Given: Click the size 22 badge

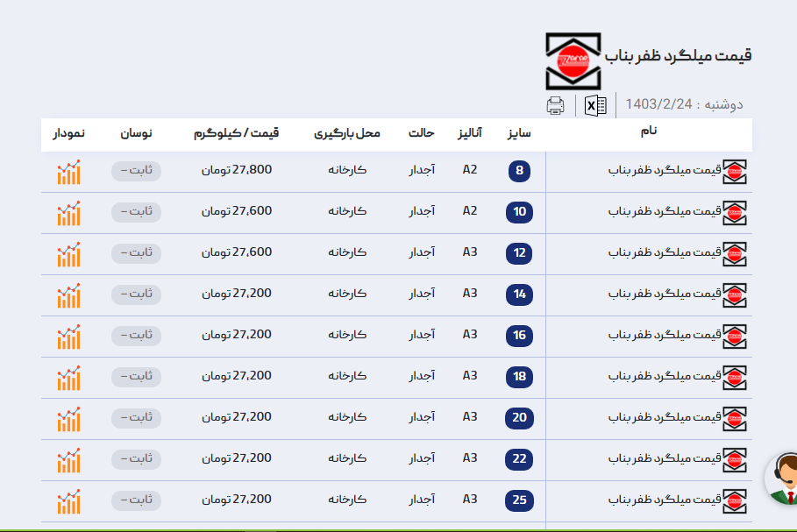Looking at the screenshot, I should 519,460.
